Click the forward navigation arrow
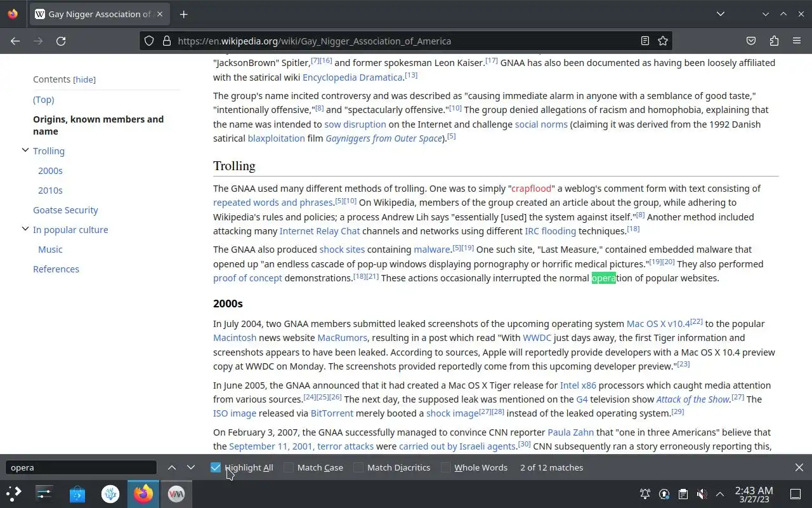The width and height of the screenshot is (812, 508). [38, 41]
